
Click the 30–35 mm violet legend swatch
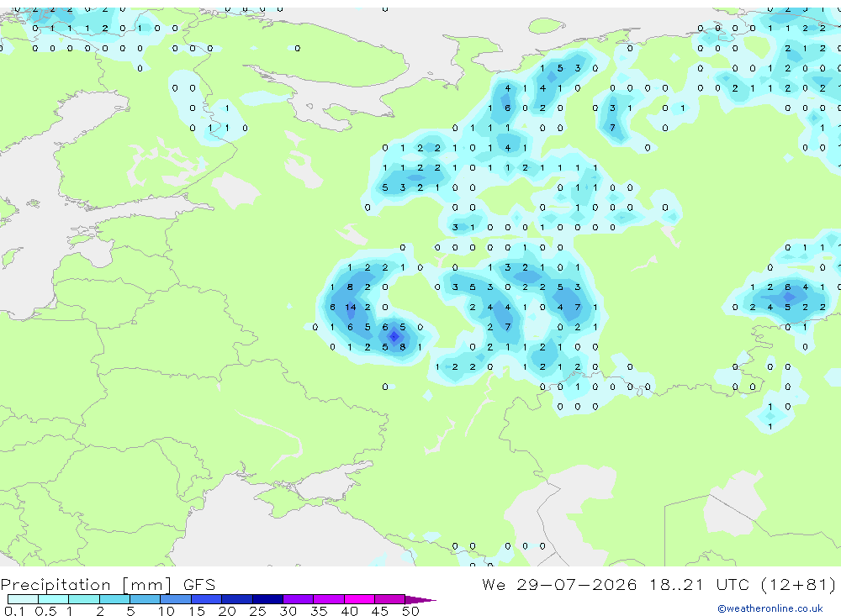299,599
